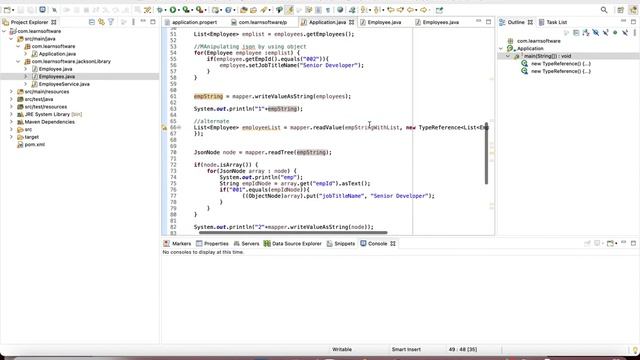Image resolution: width=640 pixels, height=360 pixels.
Task: Switch to com.learnsoftware/pom editor tab
Action: pos(262,22)
